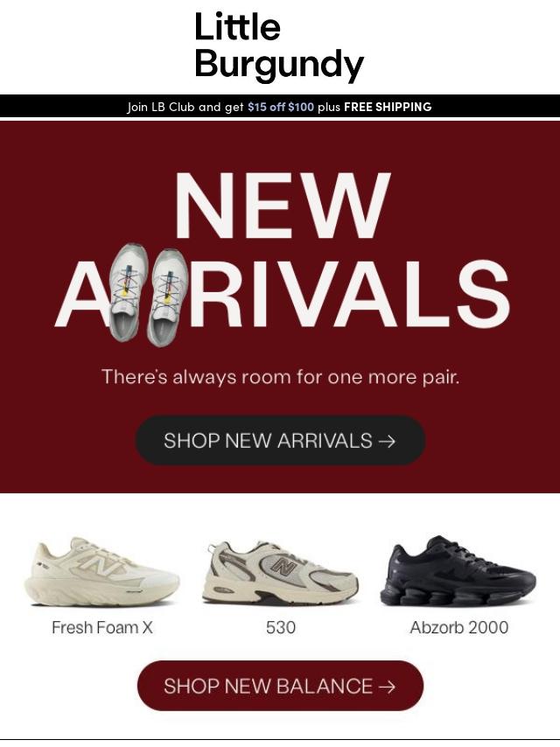Click the Fresh Foam X label
Screen dimensions: 560x747
[x=102, y=627]
